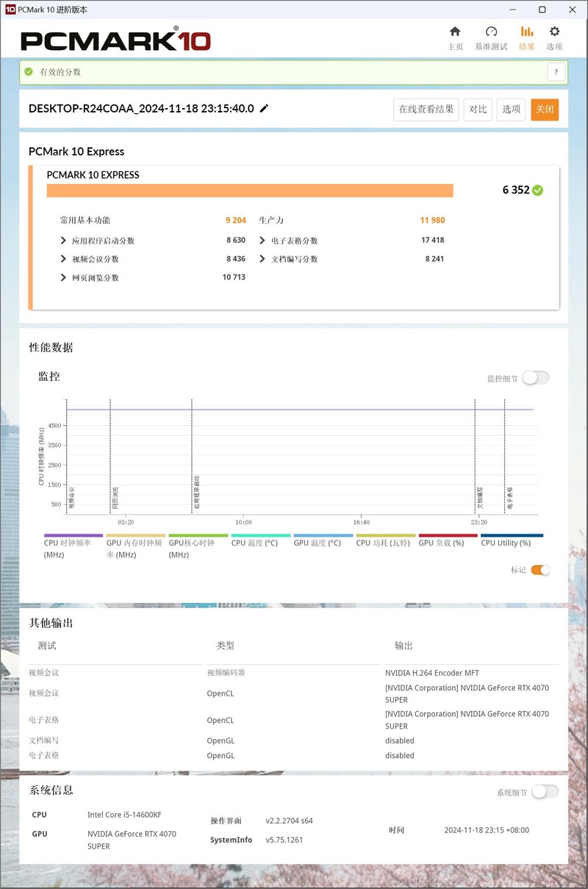Open the 基准测试 benchmark tab
The height and width of the screenshot is (889, 588).
point(491,38)
